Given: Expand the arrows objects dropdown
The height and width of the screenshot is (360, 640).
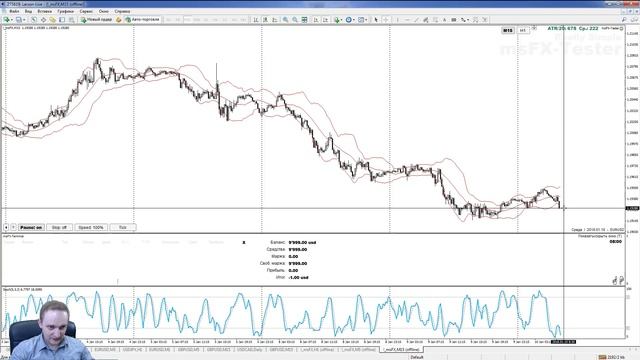Looking at the screenshot, I should pos(468,20).
